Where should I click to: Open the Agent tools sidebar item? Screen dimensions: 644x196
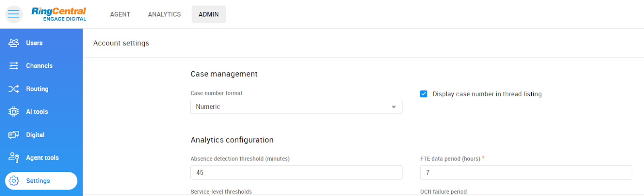point(42,158)
